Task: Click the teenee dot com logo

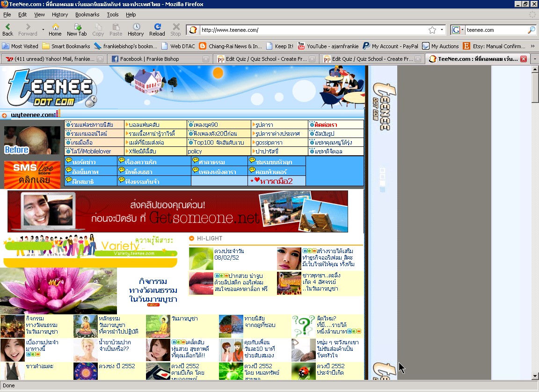Action: [x=51, y=88]
